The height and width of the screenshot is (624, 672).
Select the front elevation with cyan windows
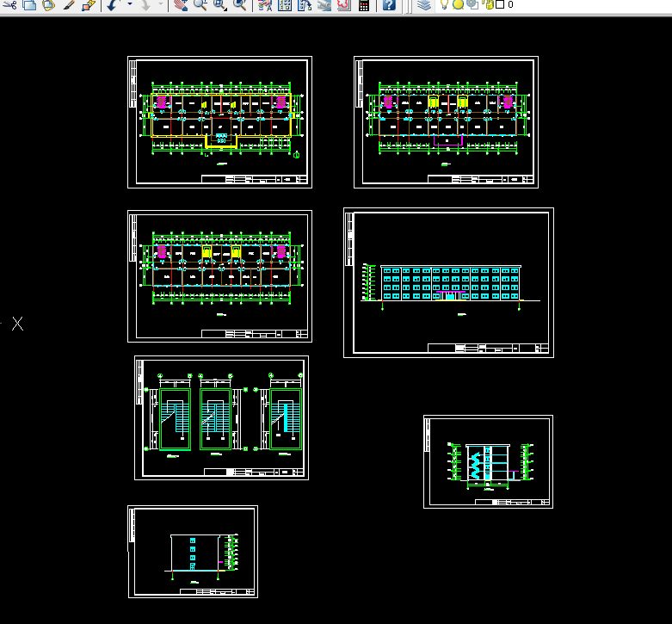click(448, 283)
